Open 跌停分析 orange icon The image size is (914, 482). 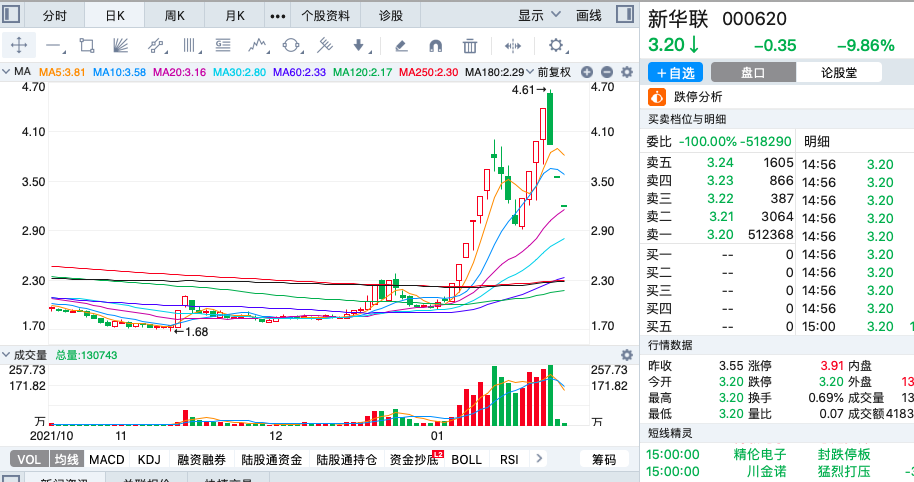point(657,97)
